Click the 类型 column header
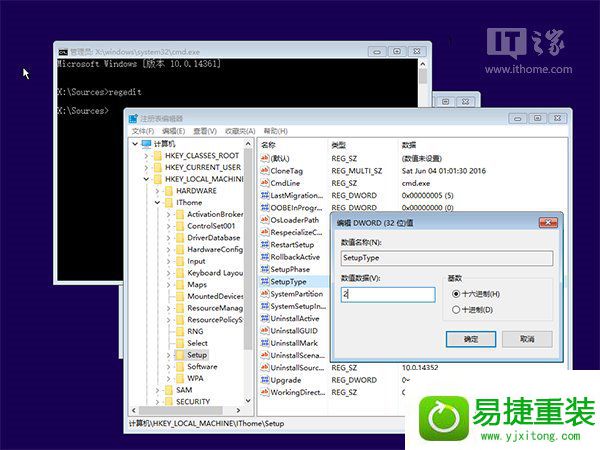 pos(338,145)
